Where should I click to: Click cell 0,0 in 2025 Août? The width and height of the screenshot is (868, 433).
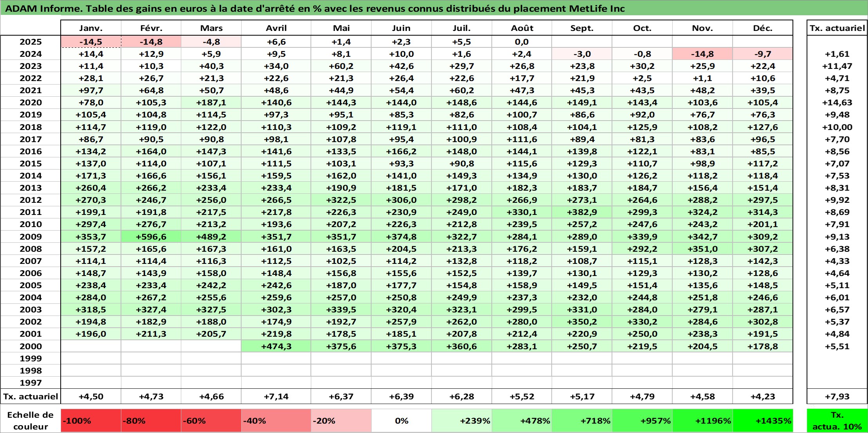tap(522, 42)
